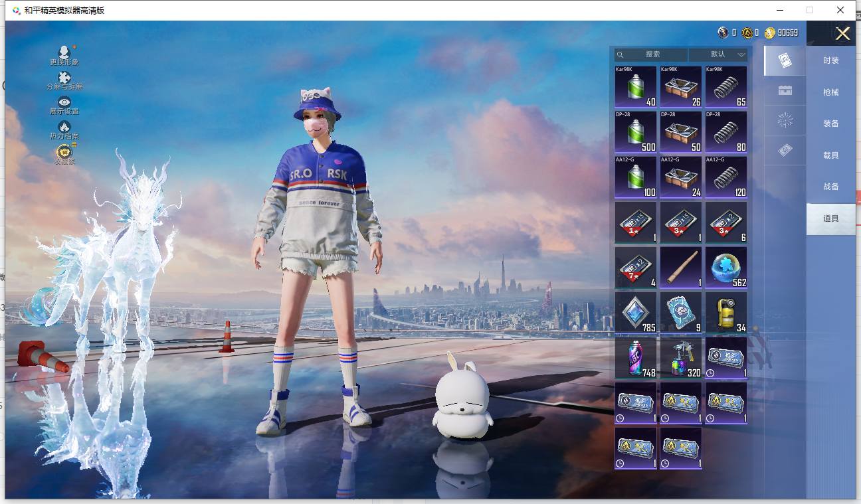Select the Kar98K spring (65)

(x=726, y=86)
